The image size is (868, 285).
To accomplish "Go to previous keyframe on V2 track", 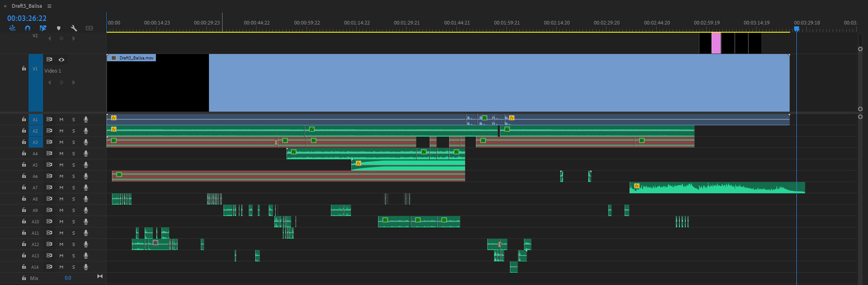I will (49, 39).
